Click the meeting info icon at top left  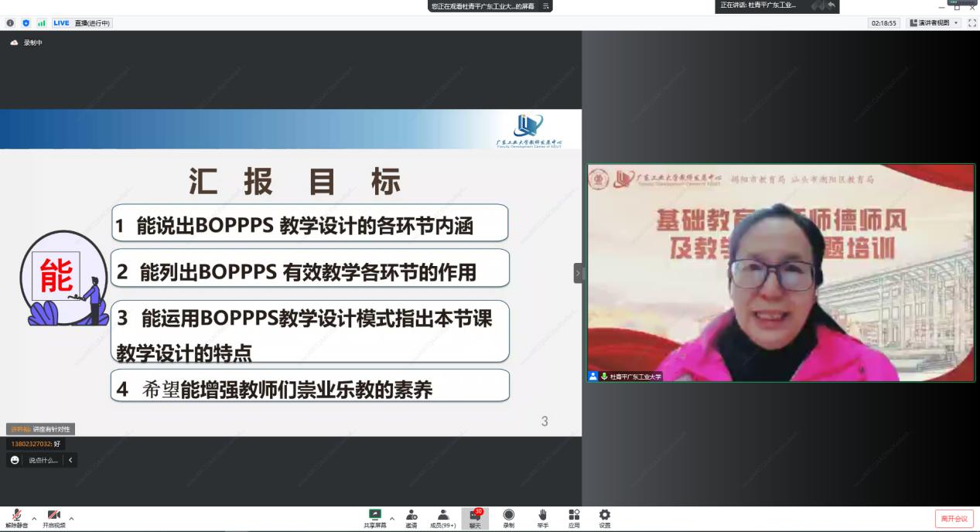tap(10, 23)
